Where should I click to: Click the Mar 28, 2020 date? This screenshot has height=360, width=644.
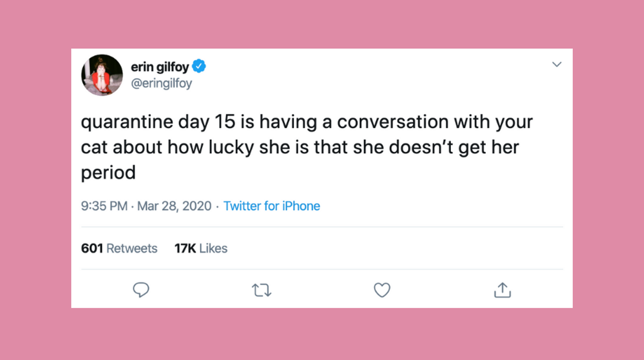[x=174, y=206]
